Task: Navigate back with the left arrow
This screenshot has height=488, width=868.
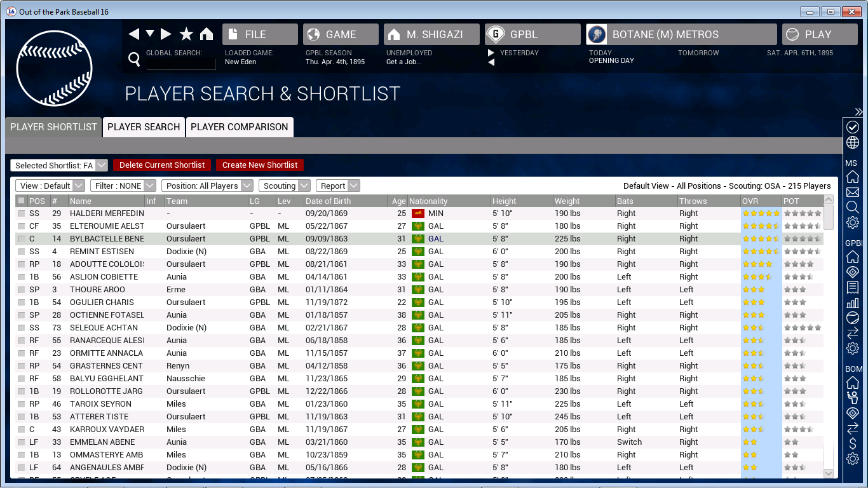Action: point(133,34)
